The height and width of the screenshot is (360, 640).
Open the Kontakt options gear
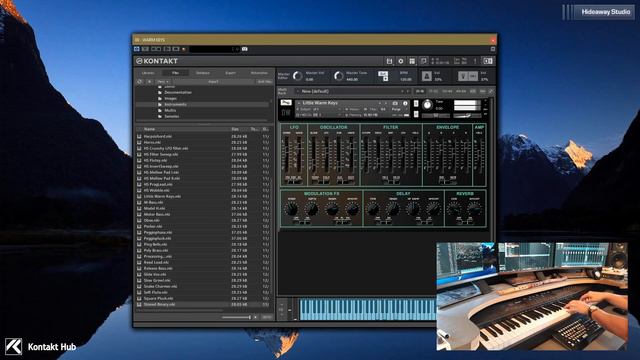tap(401, 61)
